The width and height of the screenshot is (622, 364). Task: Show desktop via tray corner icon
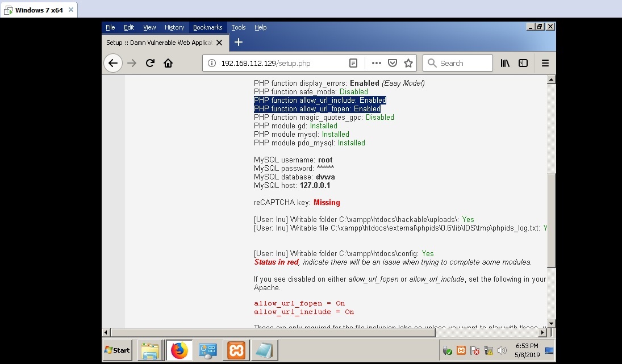click(549, 350)
